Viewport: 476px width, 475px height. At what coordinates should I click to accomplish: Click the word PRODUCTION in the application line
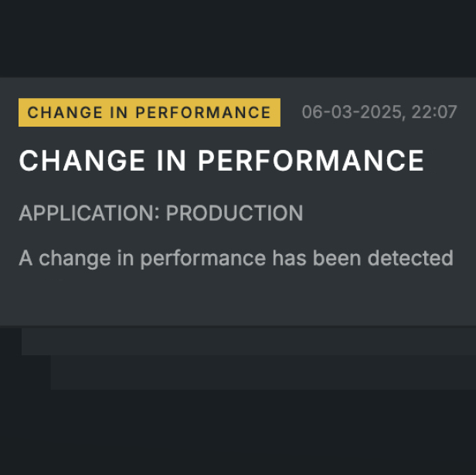(234, 213)
